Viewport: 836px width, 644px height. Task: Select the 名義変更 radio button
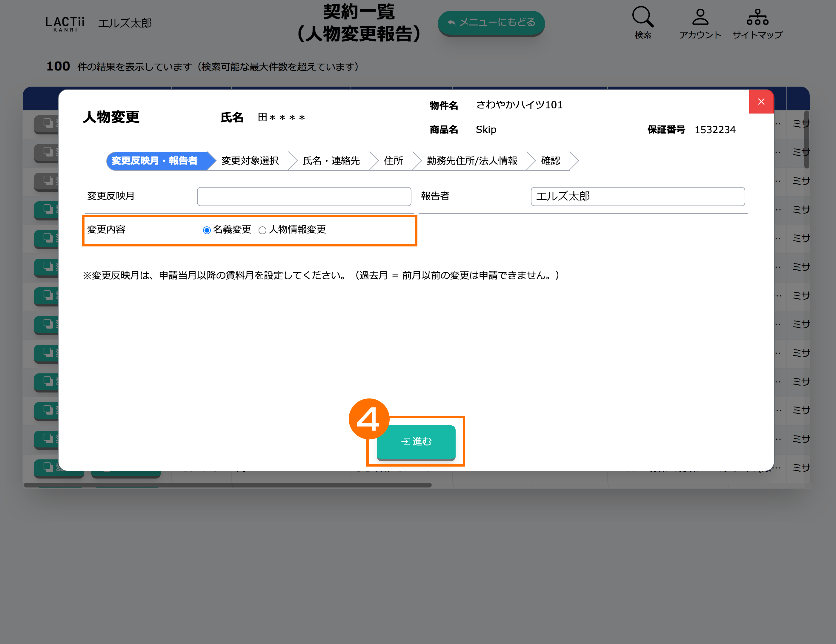[207, 230]
